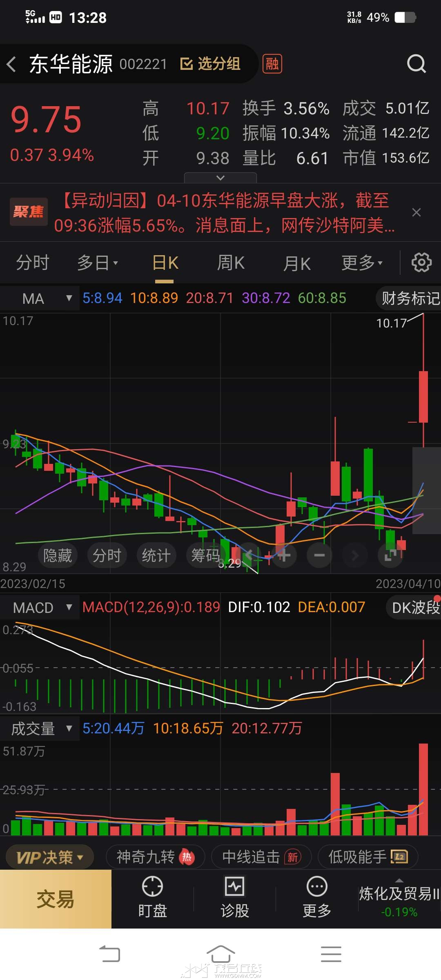
Task: Shift chart right with the overlay arrow
Action: pyautogui.click(x=355, y=555)
